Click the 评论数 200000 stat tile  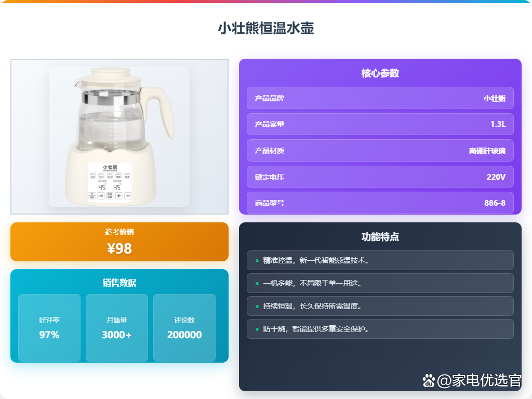184,328
